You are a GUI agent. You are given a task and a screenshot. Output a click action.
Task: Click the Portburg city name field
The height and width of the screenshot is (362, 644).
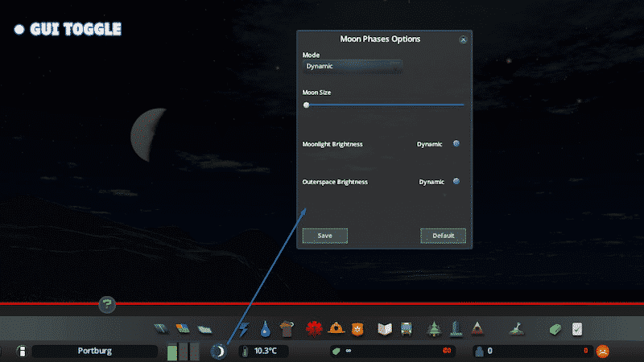pyautogui.click(x=94, y=352)
